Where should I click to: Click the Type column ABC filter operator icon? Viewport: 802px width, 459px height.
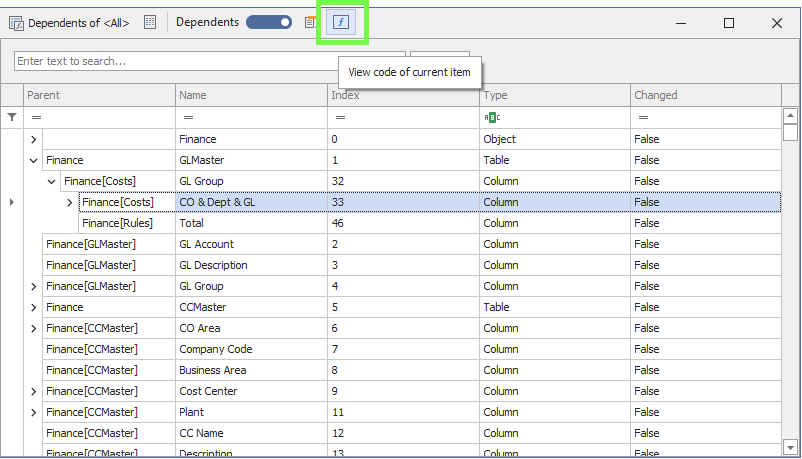pos(490,117)
